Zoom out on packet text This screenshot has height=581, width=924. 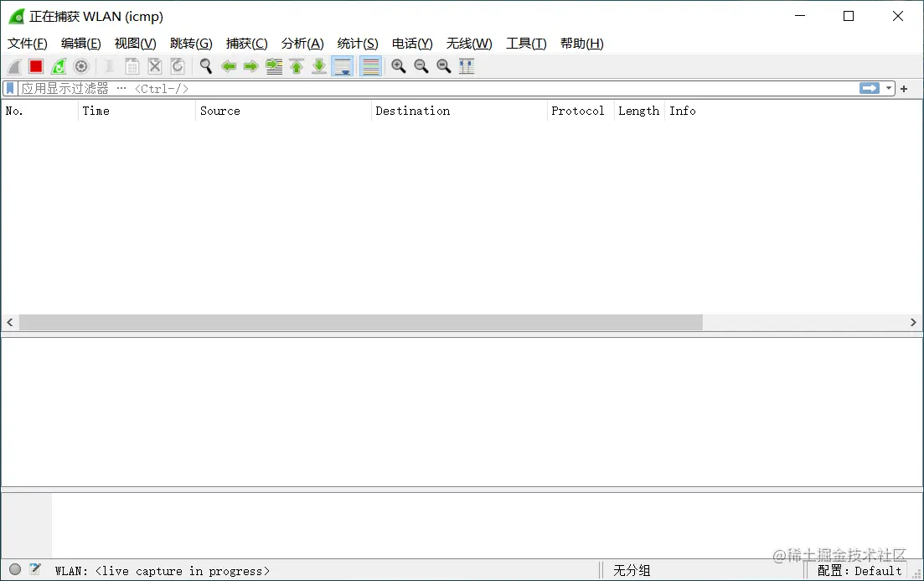coord(421,67)
